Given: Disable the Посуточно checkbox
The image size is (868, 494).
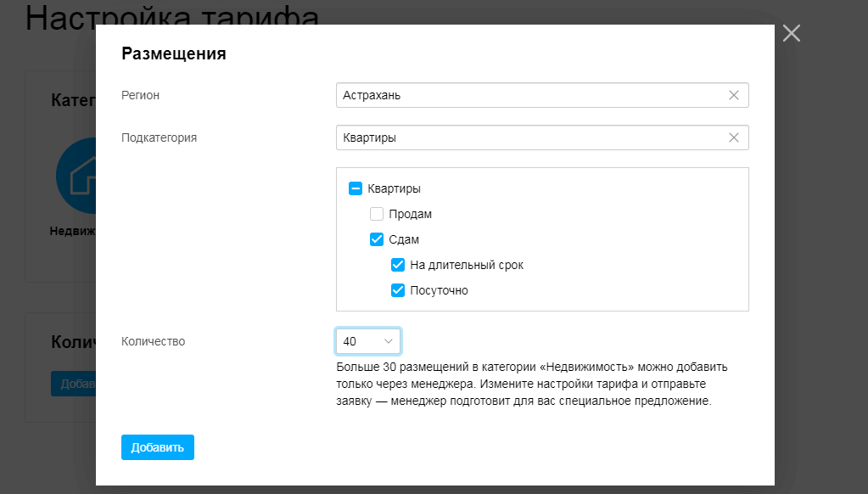Looking at the screenshot, I should tap(398, 290).
